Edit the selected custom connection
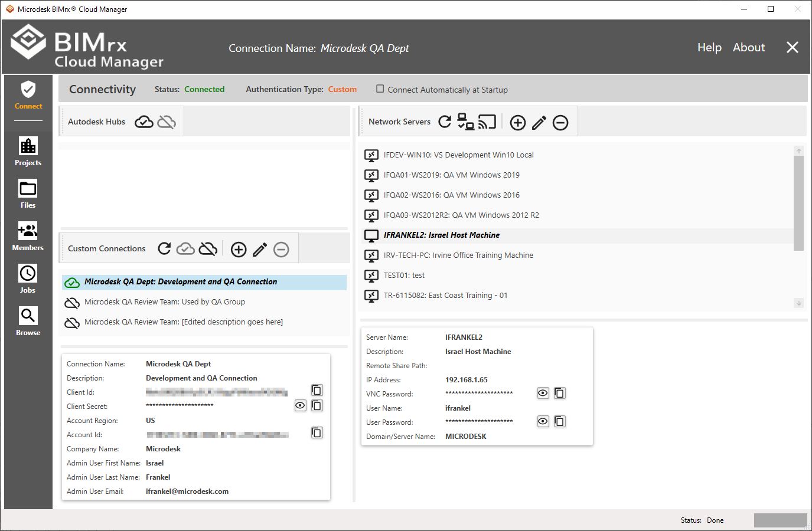Screen dimensions: 812x531 (x=260, y=250)
